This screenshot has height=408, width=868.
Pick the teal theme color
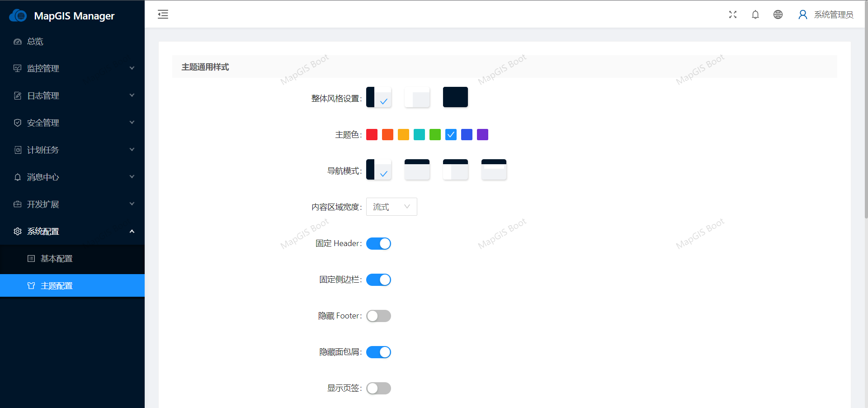(419, 134)
